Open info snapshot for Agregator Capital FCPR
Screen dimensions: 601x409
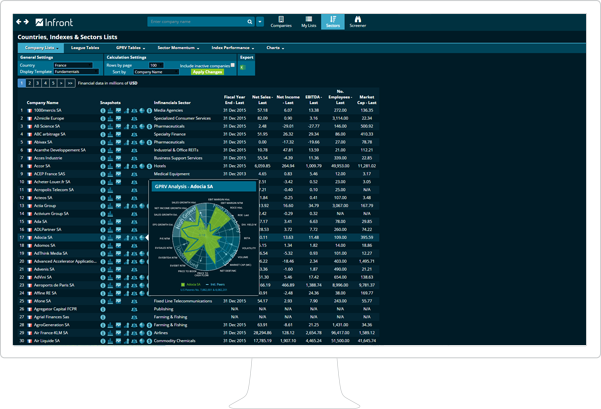103,309
